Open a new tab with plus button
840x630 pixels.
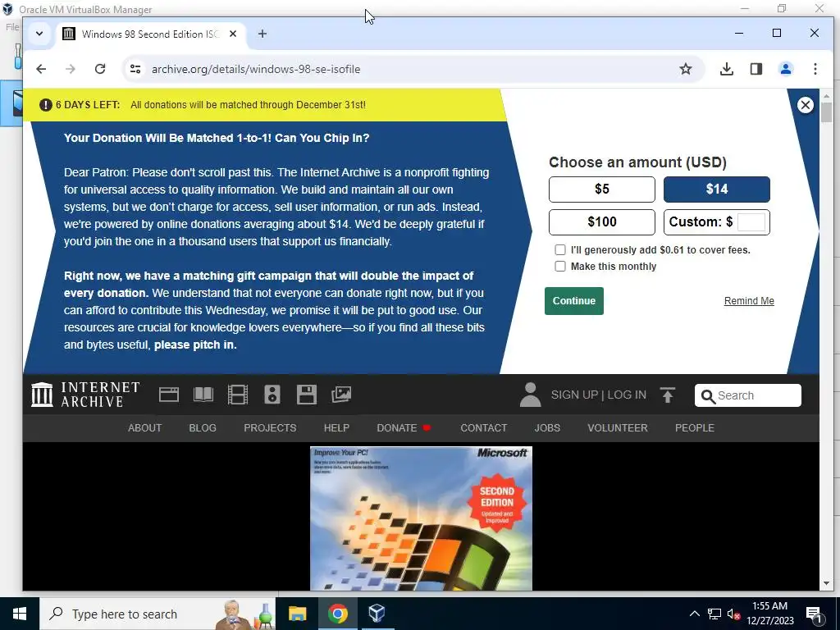point(262,34)
